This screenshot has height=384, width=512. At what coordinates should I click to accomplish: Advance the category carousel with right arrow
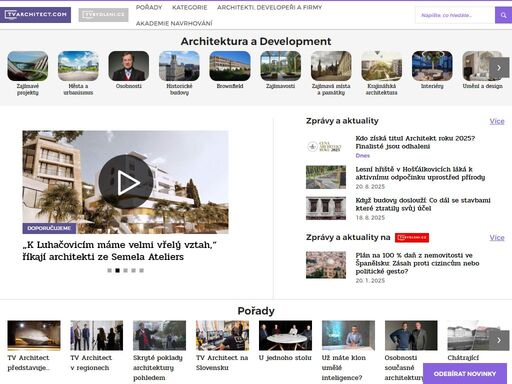click(x=499, y=68)
